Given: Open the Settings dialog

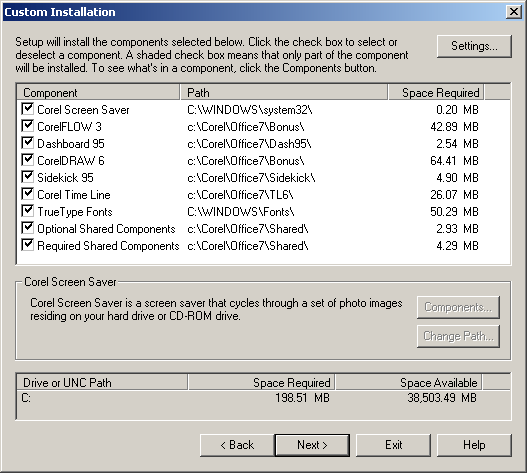Looking at the screenshot, I should tap(474, 46).
